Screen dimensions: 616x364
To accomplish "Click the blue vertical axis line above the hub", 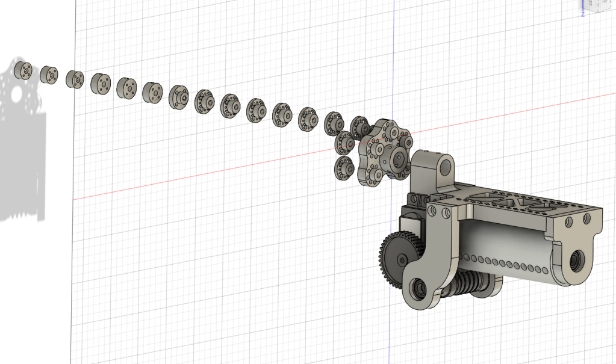I will pos(393,60).
